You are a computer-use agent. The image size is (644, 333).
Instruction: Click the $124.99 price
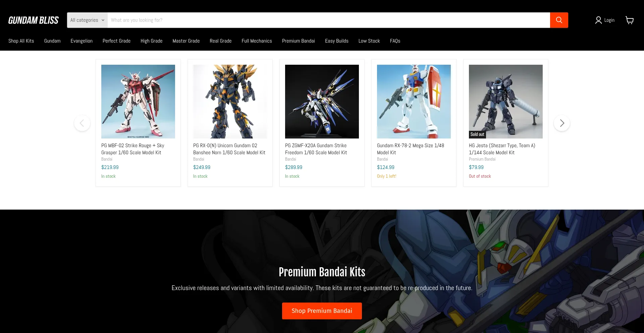coord(386,167)
